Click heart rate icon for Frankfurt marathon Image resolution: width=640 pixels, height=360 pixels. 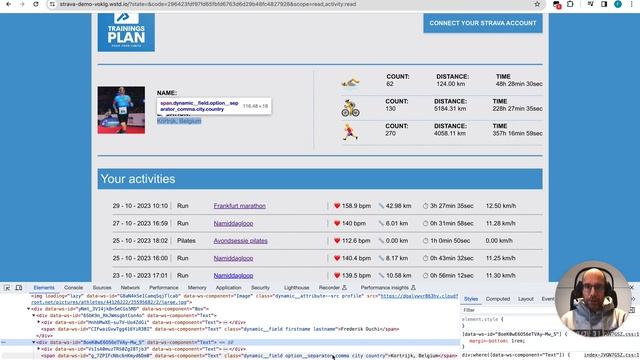click(337, 206)
